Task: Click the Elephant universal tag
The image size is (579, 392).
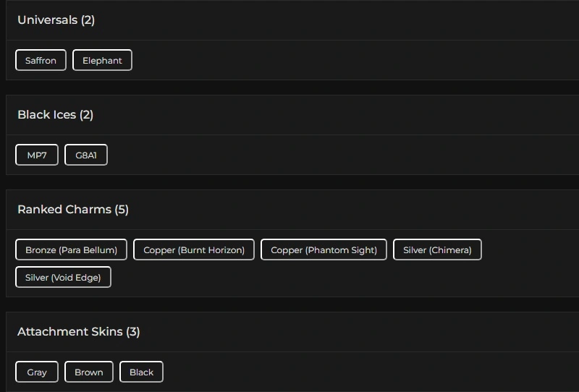Action: 102,60
